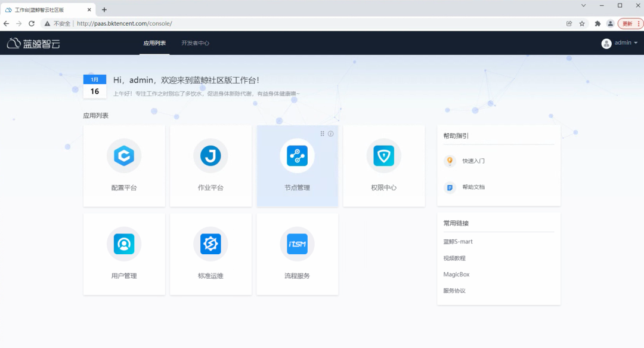Click the 权限中心 label text
Image resolution: width=644 pixels, height=348 pixels.
(x=383, y=187)
